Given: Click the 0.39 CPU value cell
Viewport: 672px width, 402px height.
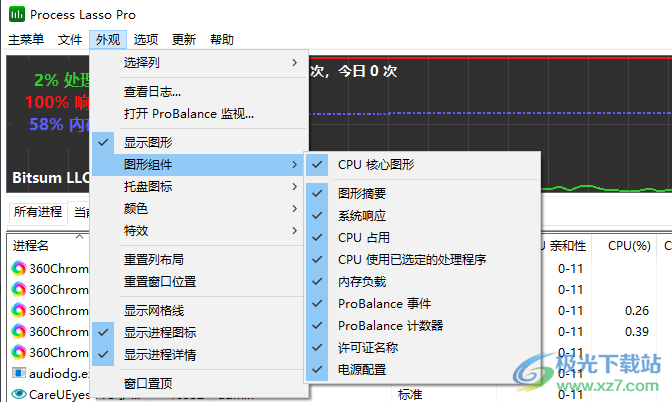Looking at the screenshot, I should 636,331.
